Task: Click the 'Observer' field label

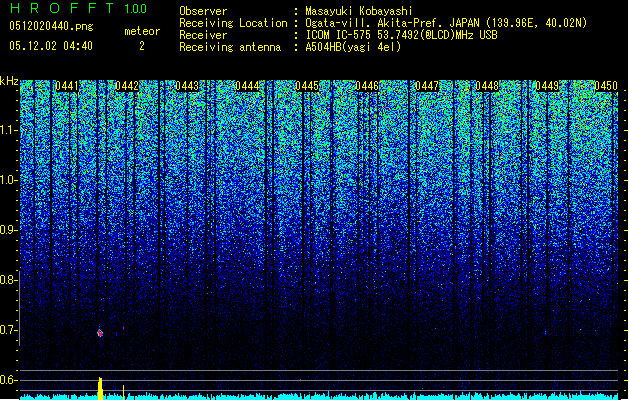Action: click(203, 11)
